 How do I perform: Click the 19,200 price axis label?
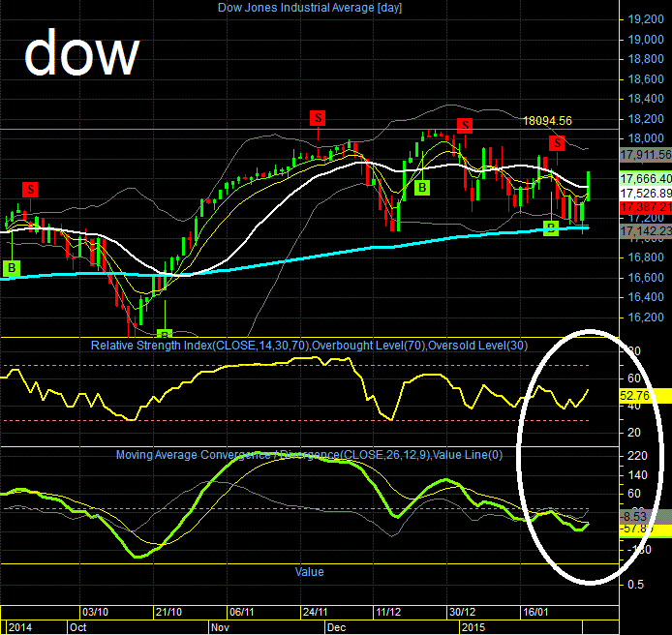pos(646,19)
